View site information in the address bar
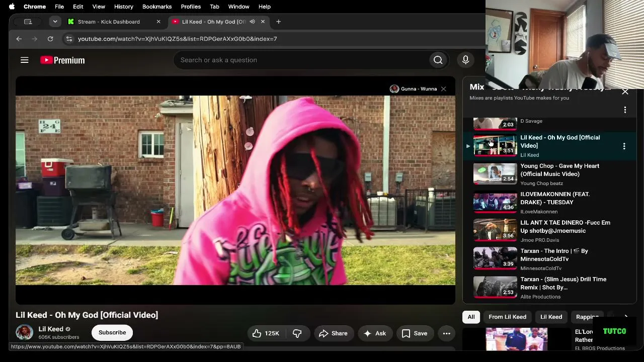The image size is (644, 362). 69,39
